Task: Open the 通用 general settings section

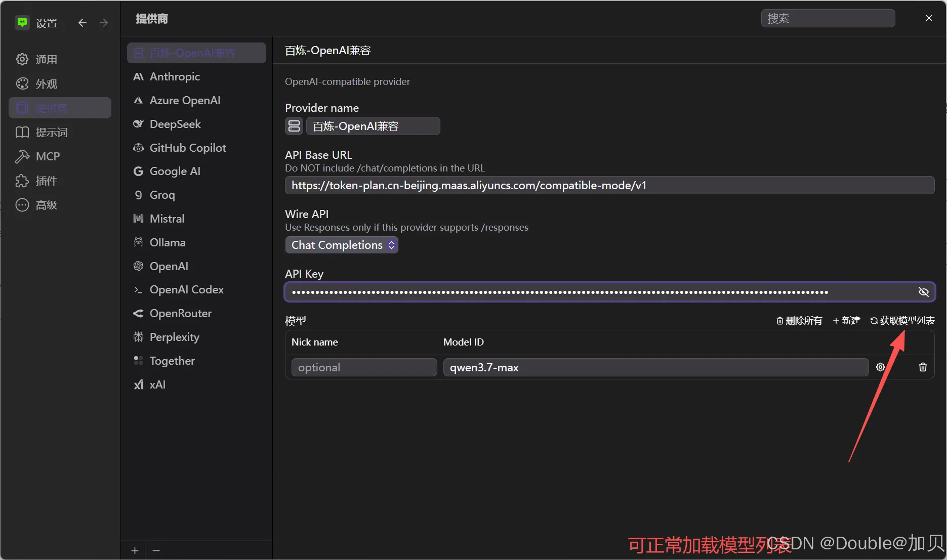Action: (60, 60)
